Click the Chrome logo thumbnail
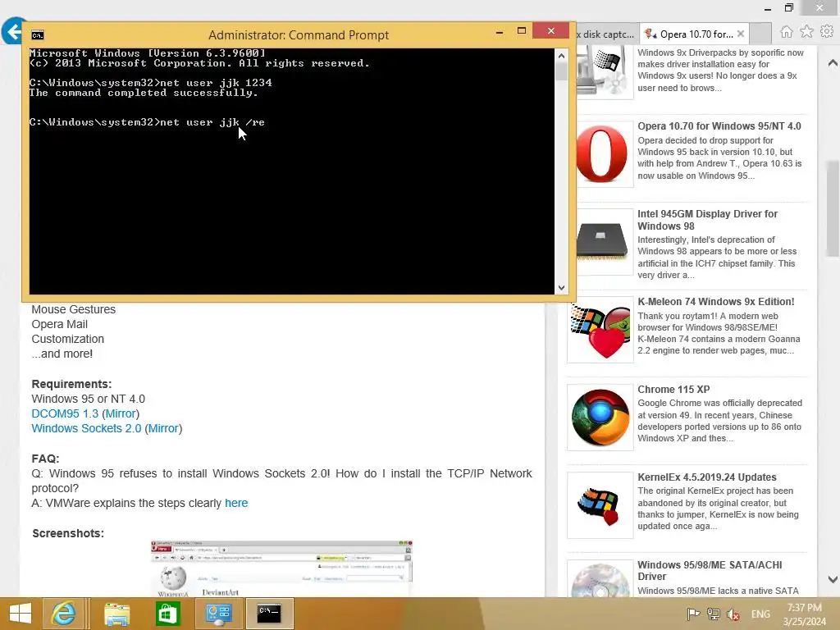Screen dimensions: 840x630 (x=600, y=418)
